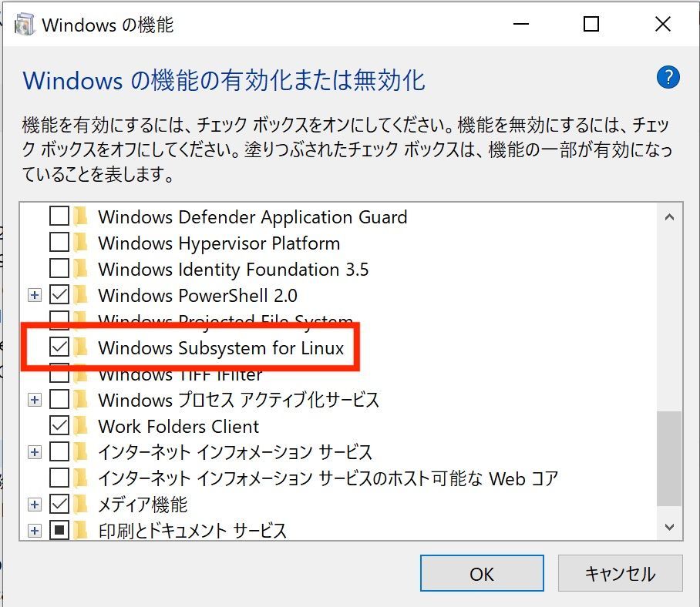
Task: Click the scrollbar down arrow
Action: pos(668,527)
